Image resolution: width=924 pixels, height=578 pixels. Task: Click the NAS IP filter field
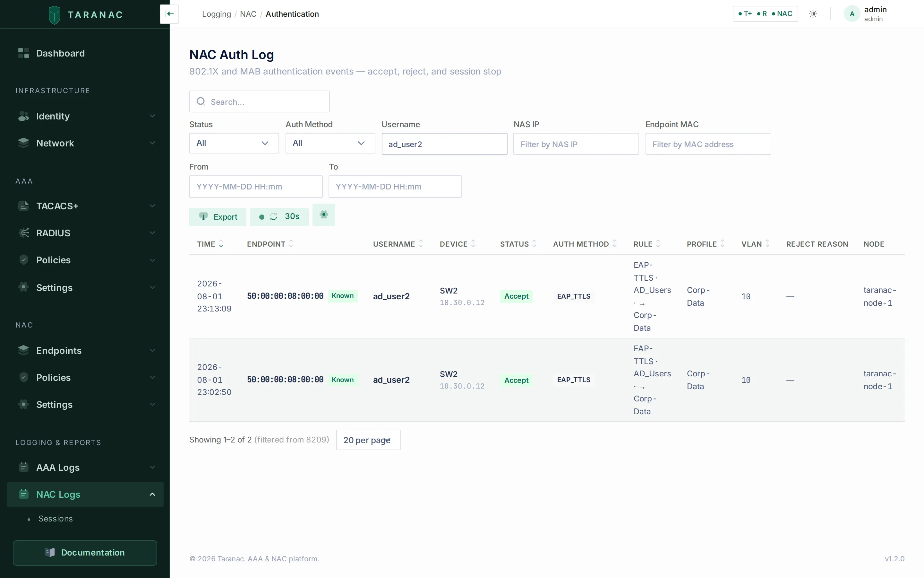tap(576, 144)
